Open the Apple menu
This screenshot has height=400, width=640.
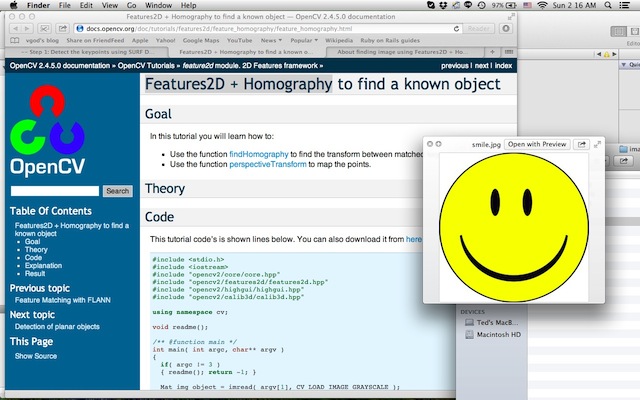coord(13,5)
